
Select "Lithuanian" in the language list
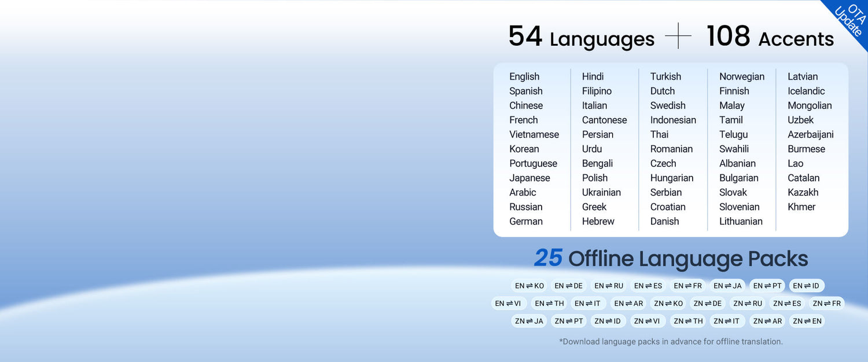741,221
